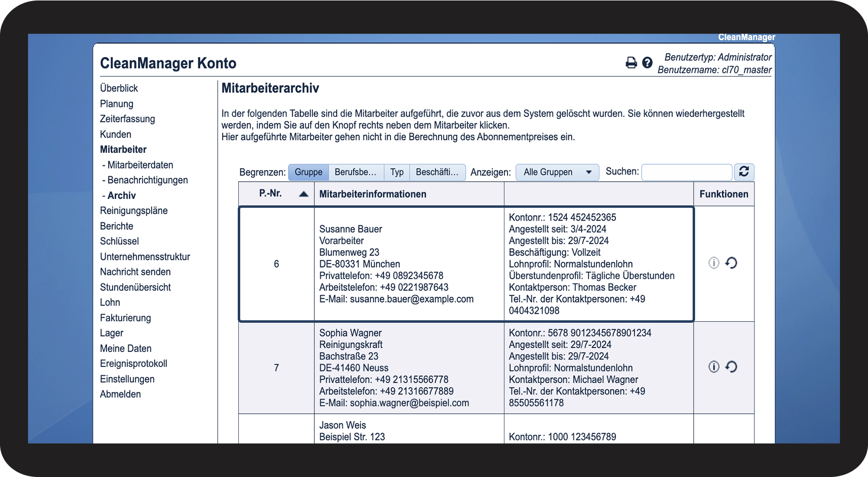The width and height of the screenshot is (868, 477).
Task: Restore archived employee Sophia Wagner
Action: tap(731, 367)
